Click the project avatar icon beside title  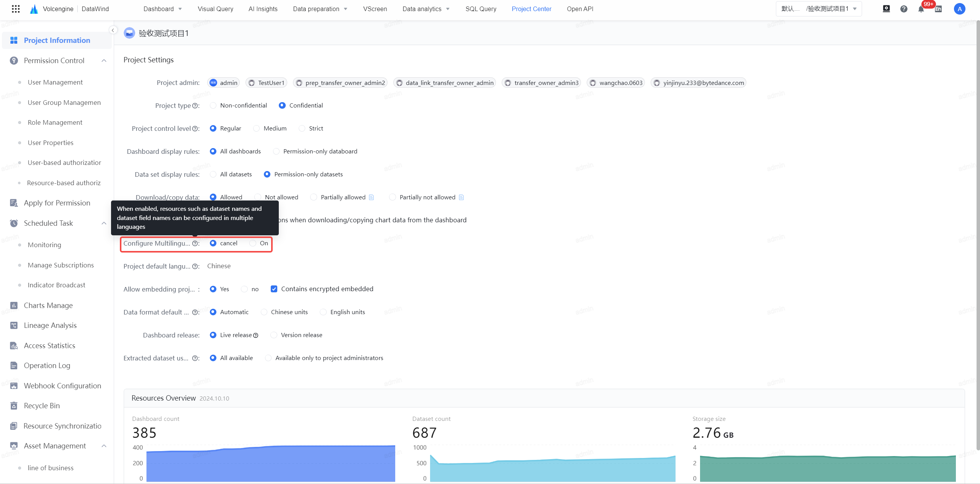[129, 33]
